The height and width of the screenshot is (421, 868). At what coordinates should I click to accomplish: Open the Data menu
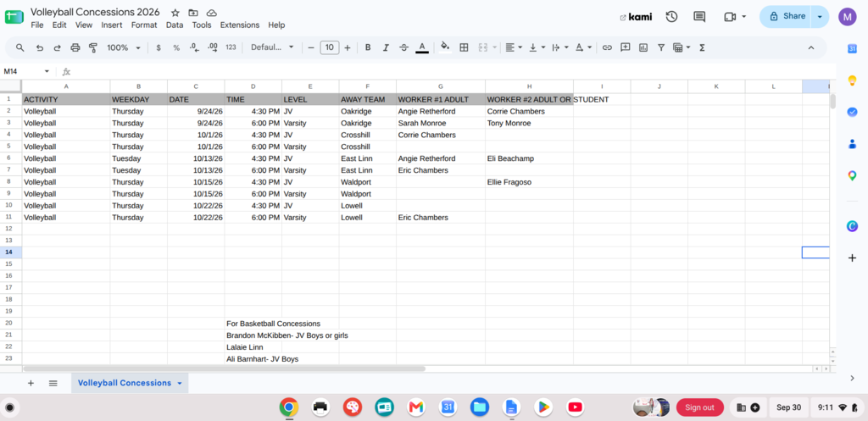[x=175, y=25]
